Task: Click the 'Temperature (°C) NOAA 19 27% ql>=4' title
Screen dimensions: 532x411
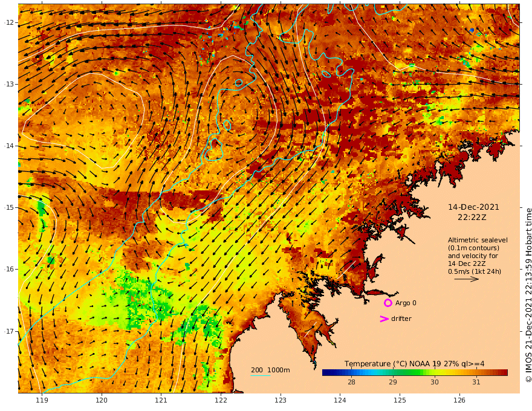Action: pos(414,364)
